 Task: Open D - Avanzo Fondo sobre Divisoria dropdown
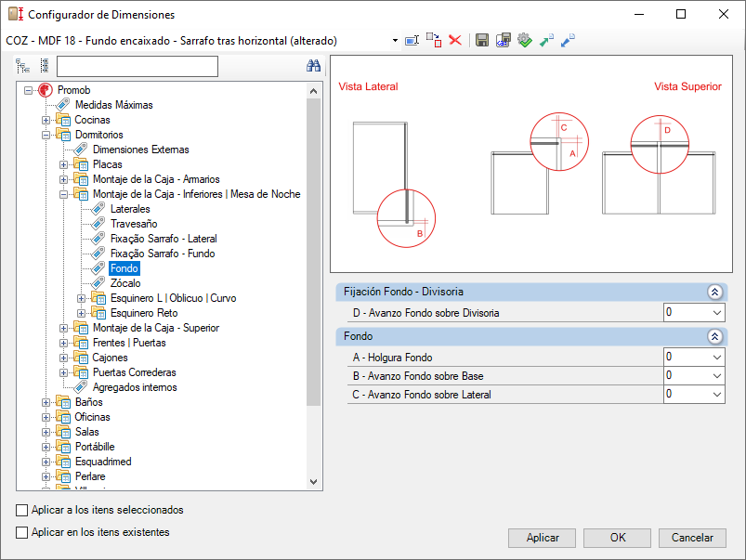pyautogui.click(x=717, y=313)
